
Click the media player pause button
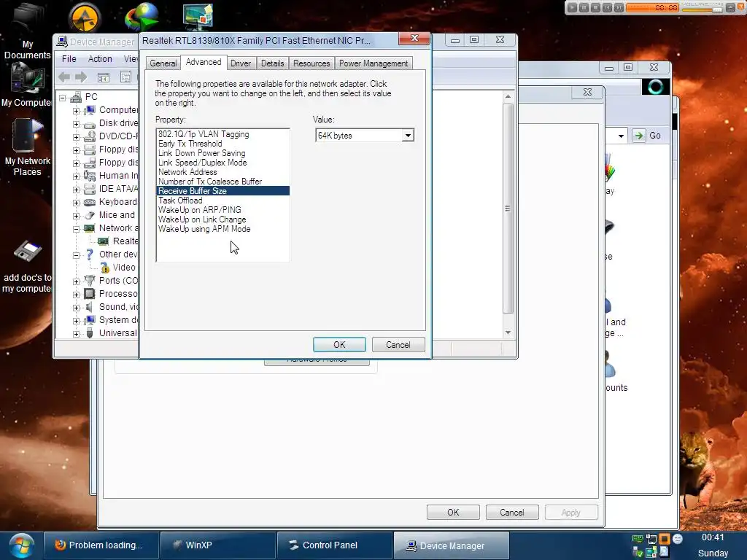584,7
